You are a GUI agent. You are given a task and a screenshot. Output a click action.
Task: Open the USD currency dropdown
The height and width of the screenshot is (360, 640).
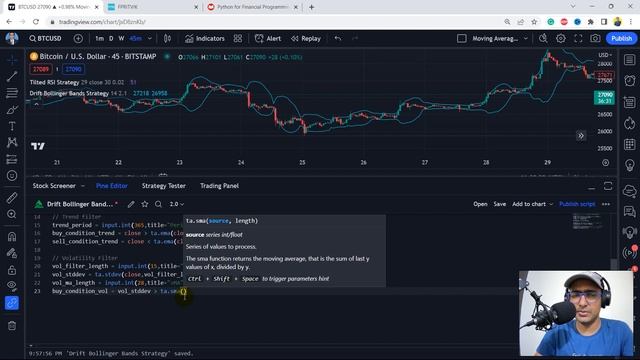[x=605, y=55]
